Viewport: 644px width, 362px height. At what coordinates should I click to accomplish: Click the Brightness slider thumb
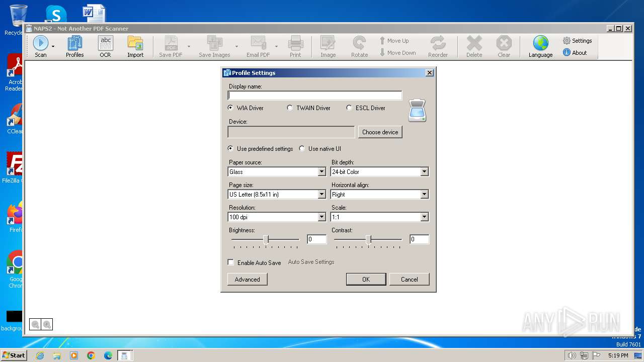(x=266, y=240)
